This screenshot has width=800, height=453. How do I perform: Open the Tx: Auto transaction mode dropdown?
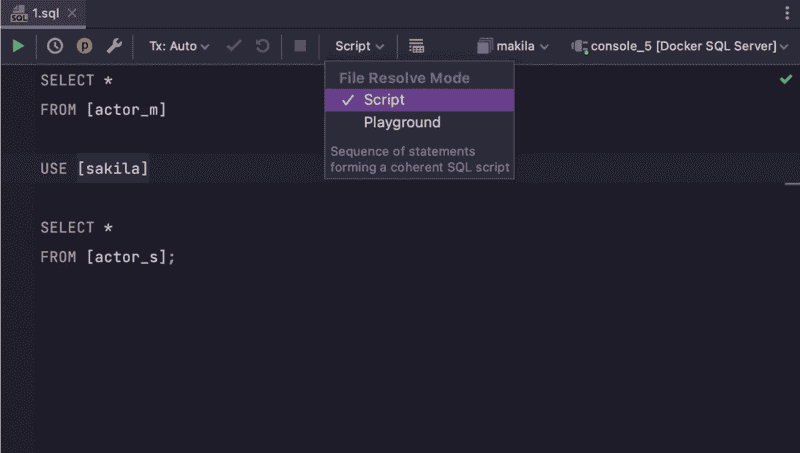coord(179,46)
